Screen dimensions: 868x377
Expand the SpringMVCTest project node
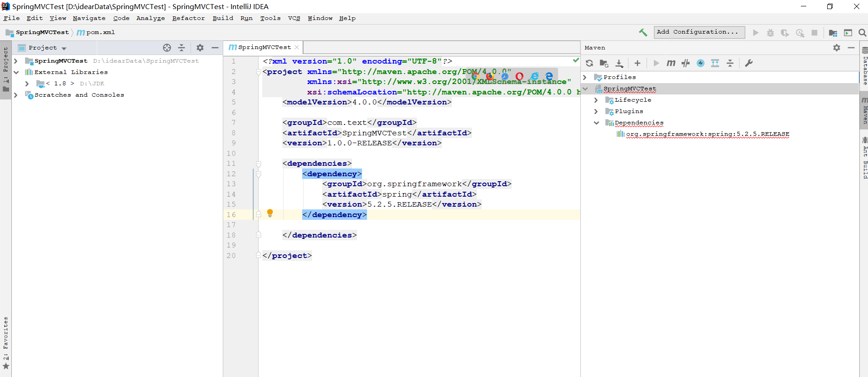click(16, 61)
